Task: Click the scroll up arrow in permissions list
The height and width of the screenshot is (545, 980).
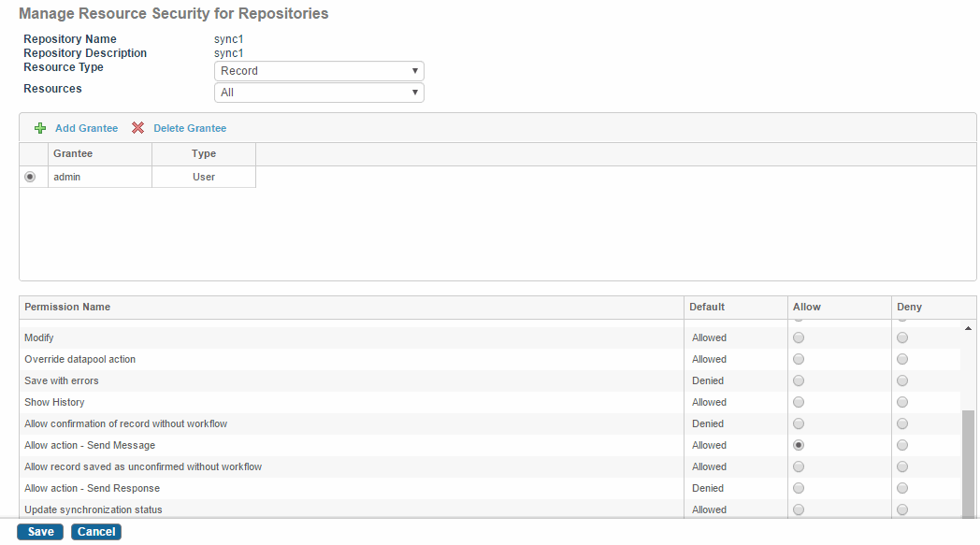Action: click(968, 328)
